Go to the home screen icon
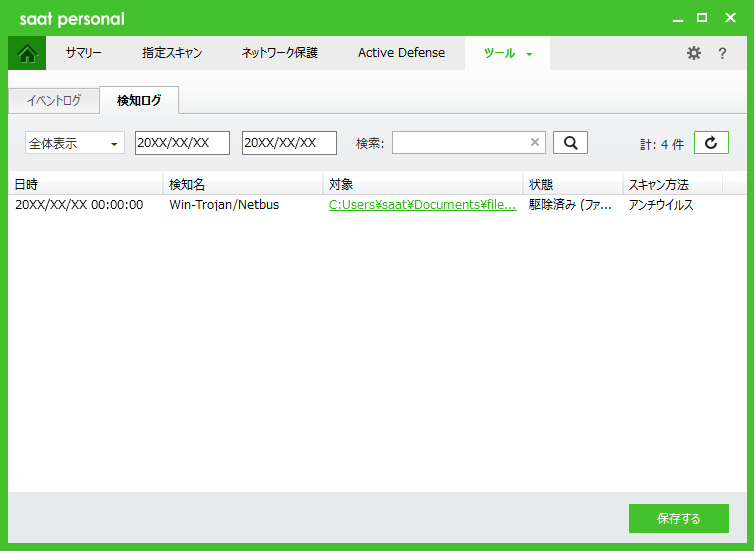This screenshot has width=754, height=551. pos(27,53)
